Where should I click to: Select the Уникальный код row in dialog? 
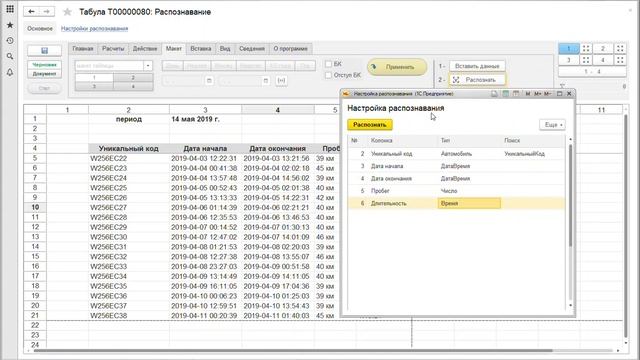tap(456, 154)
